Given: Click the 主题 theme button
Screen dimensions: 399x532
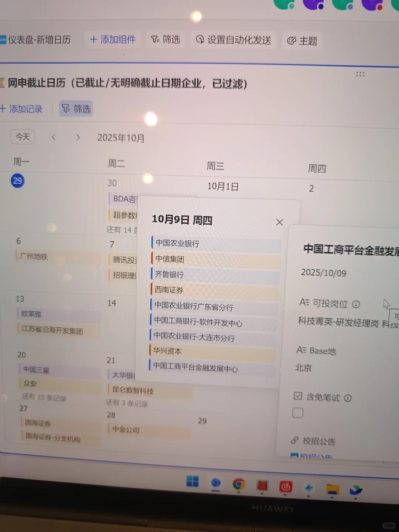Looking at the screenshot, I should (x=302, y=41).
